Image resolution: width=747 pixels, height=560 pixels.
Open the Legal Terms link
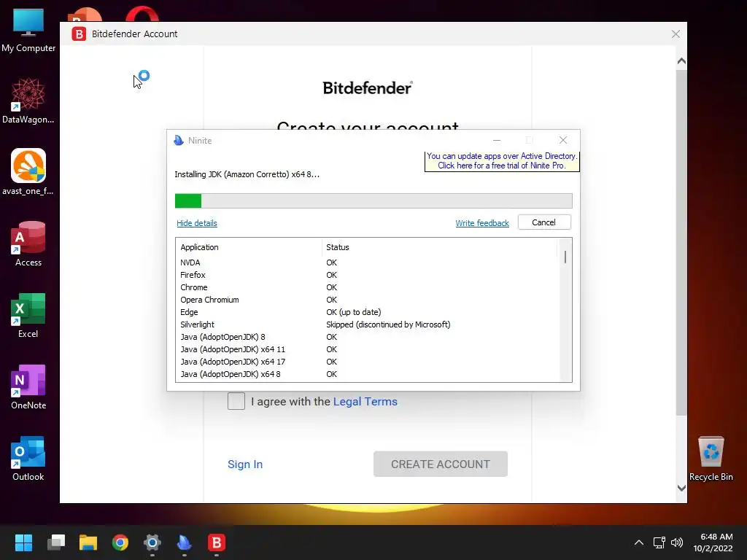coord(365,402)
